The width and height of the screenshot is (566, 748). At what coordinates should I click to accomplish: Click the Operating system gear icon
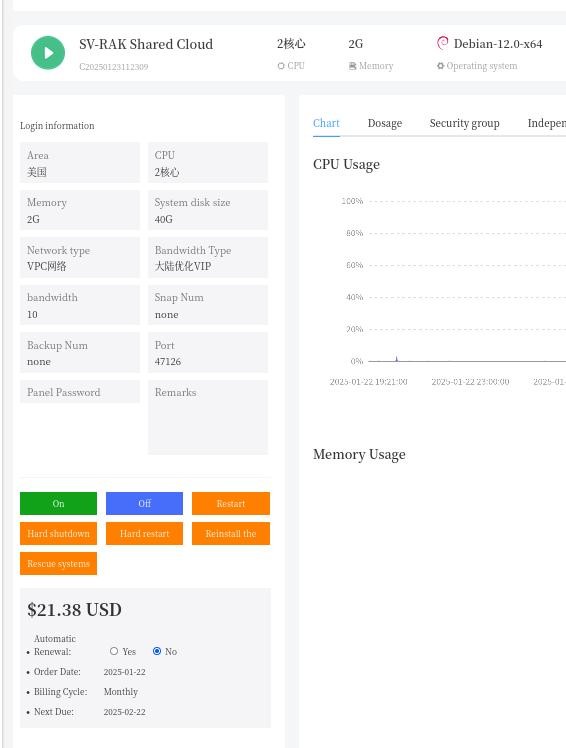[x=440, y=66]
